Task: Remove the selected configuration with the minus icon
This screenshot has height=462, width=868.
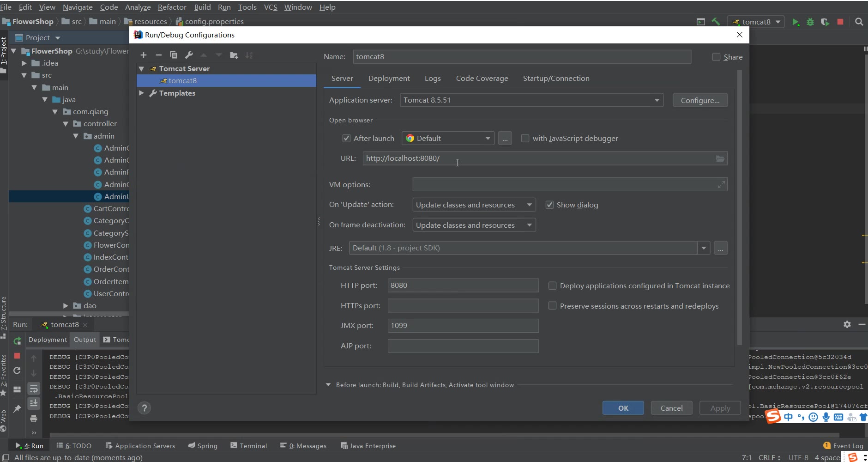Action: click(158, 55)
